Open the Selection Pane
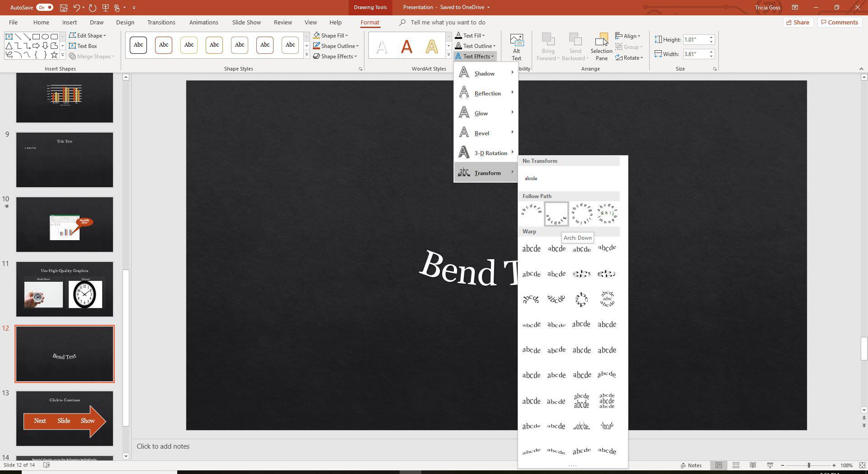 (601, 47)
